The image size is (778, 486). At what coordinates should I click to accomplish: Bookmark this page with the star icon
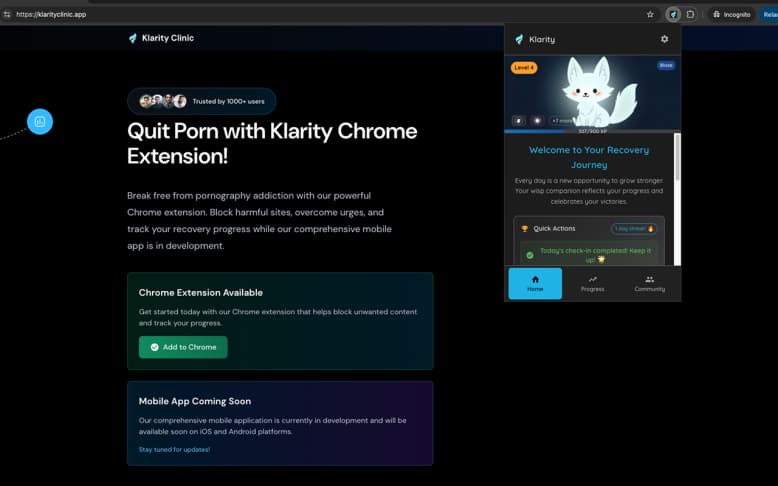[x=650, y=14]
